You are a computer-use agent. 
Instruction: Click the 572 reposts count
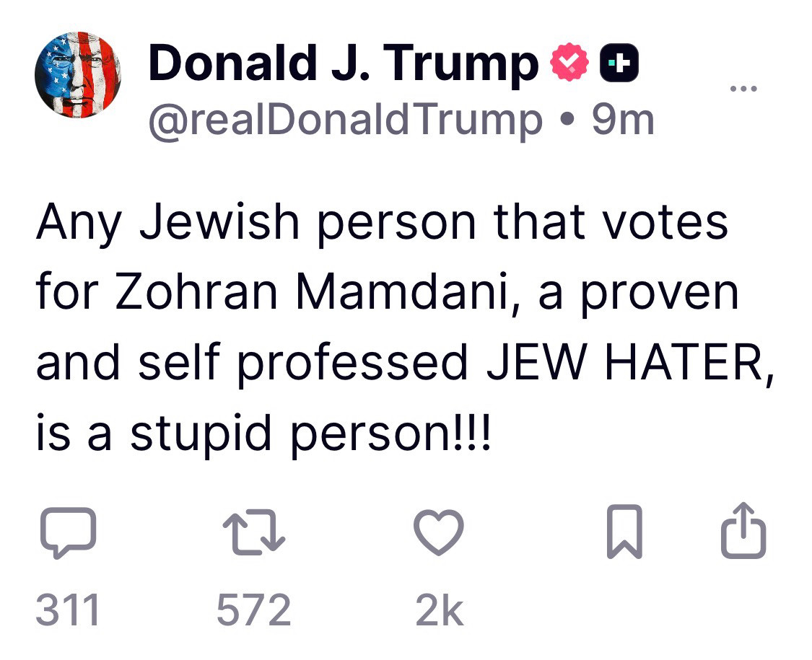(254, 610)
